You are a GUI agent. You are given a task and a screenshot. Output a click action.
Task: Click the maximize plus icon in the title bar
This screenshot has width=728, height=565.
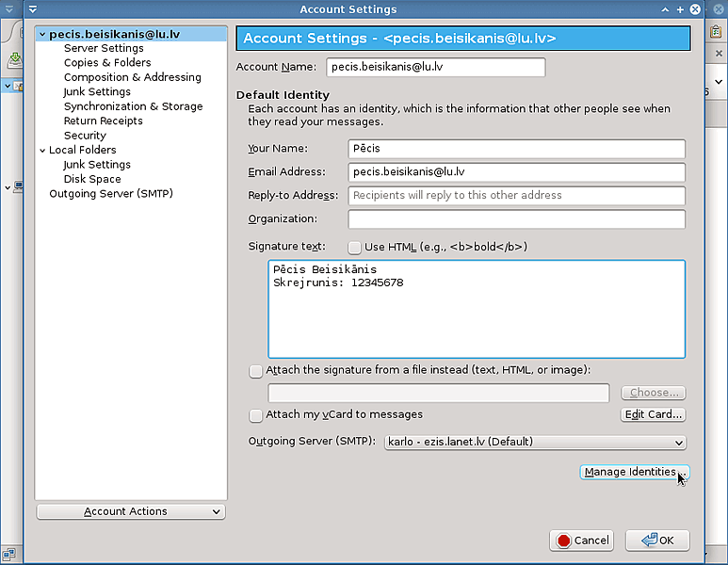tap(680, 9)
